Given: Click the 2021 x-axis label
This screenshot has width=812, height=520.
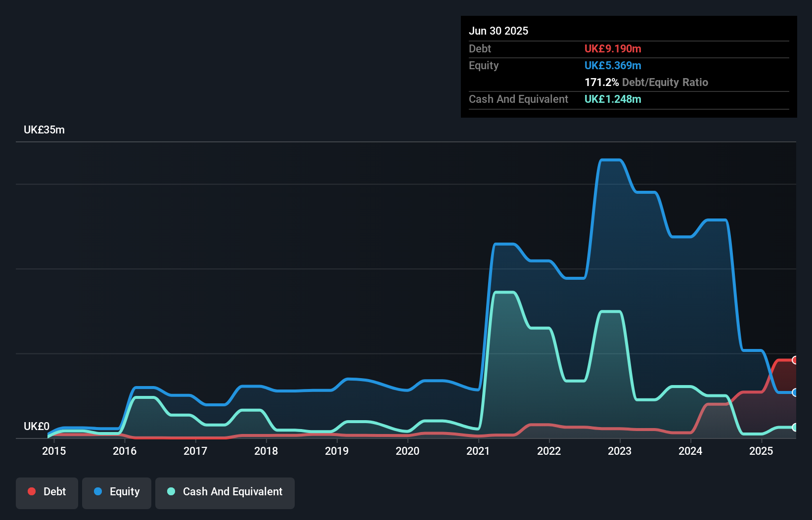Looking at the screenshot, I should tap(478, 451).
